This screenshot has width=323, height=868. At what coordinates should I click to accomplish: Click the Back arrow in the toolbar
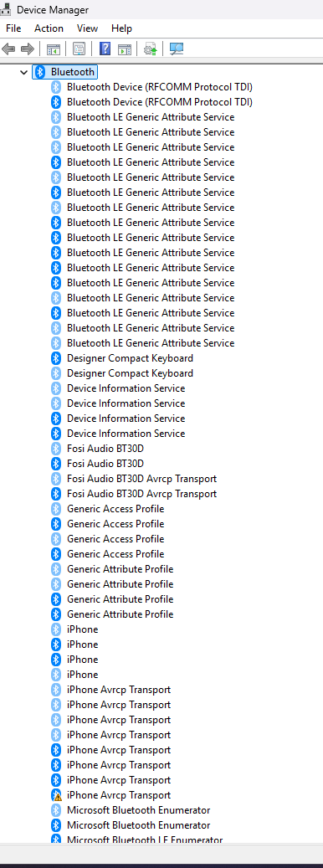coord(8,49)
